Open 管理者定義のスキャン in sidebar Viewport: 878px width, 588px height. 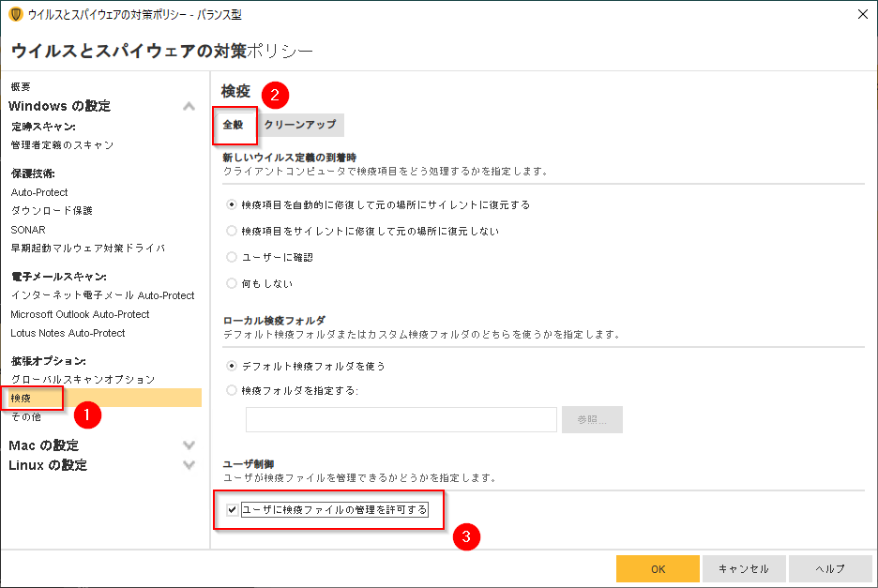coord(62,145)
